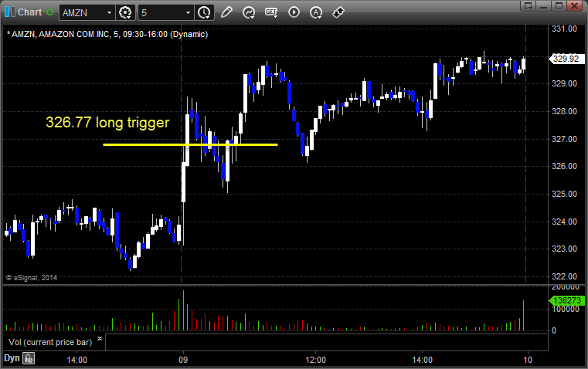The image size is (588, 369).
Task: Open the AMZN symbol dropdown
Action: [x=109, y=12]
